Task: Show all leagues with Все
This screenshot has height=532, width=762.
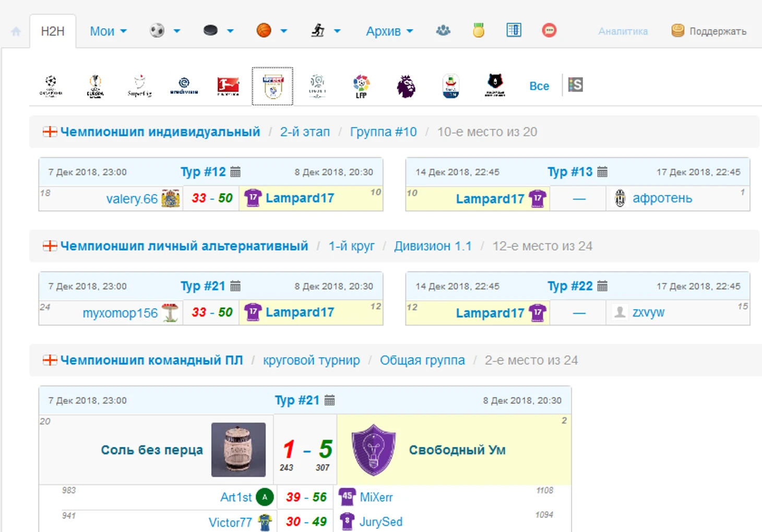Action: tap(539, 86)
